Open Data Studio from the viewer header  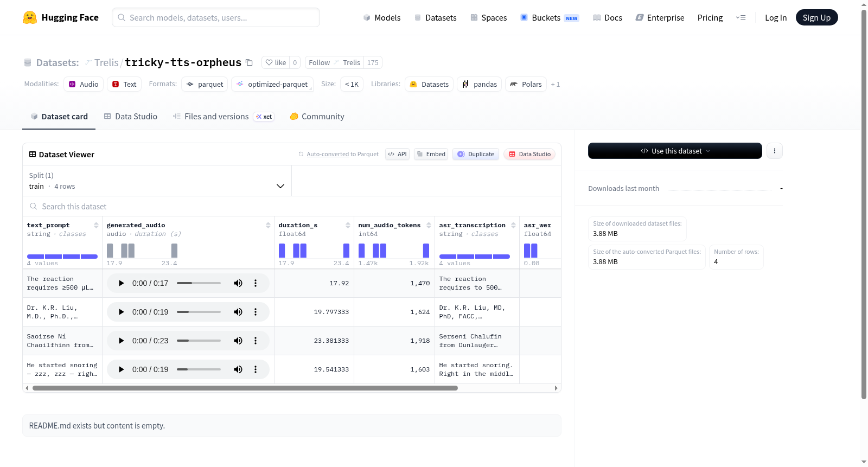(x=529, y=154)
